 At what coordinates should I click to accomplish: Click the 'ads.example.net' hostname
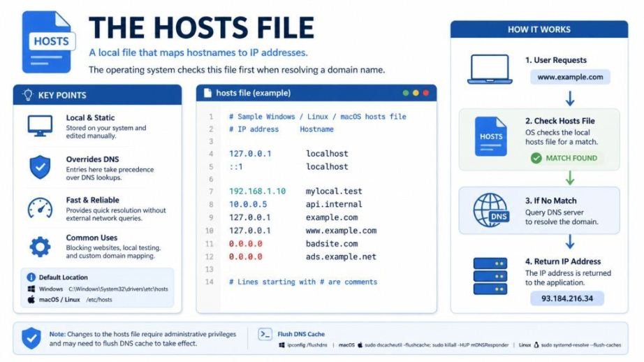[341, 256]
